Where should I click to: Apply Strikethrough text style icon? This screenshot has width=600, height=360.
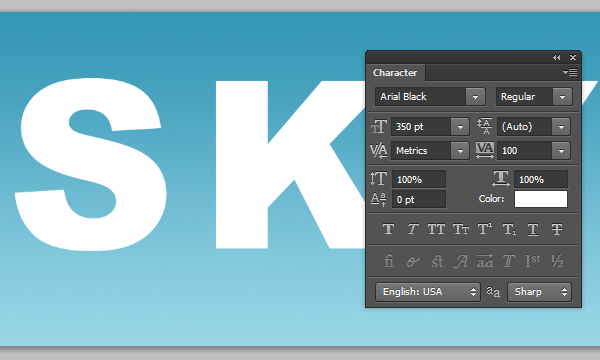[557, 229]
